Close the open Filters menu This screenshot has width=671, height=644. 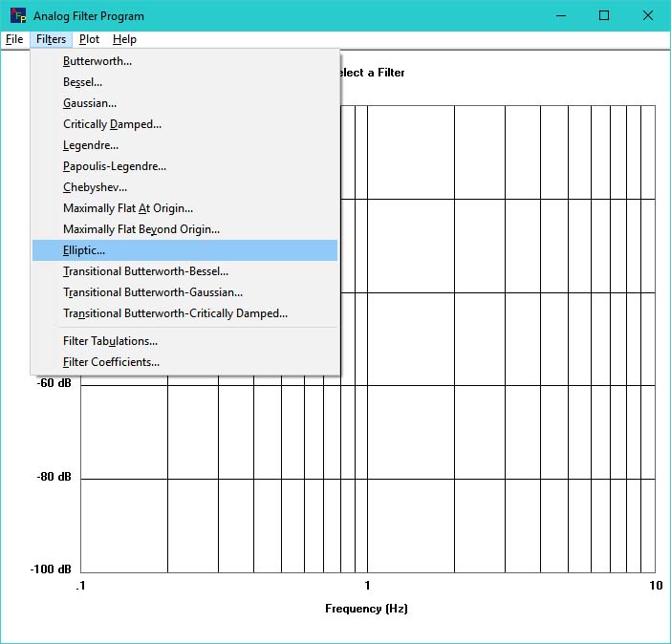coord(51,39)
